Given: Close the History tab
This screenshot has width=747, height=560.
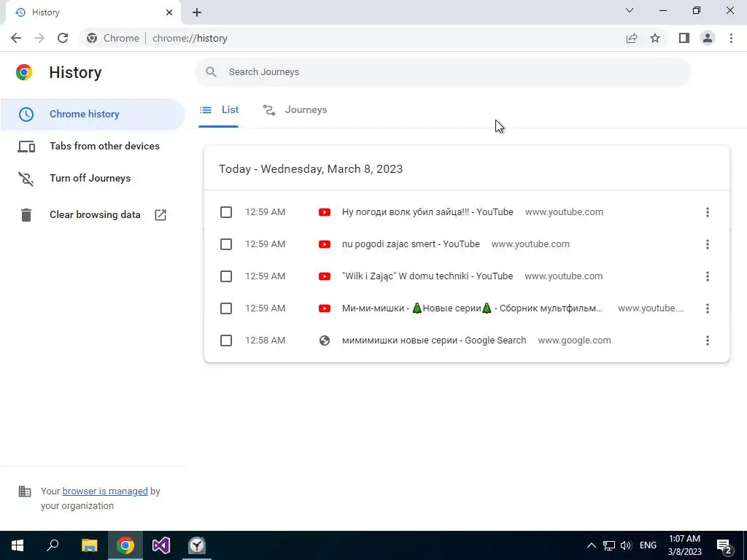Looking at the screenshot, I should pos(169,12).
